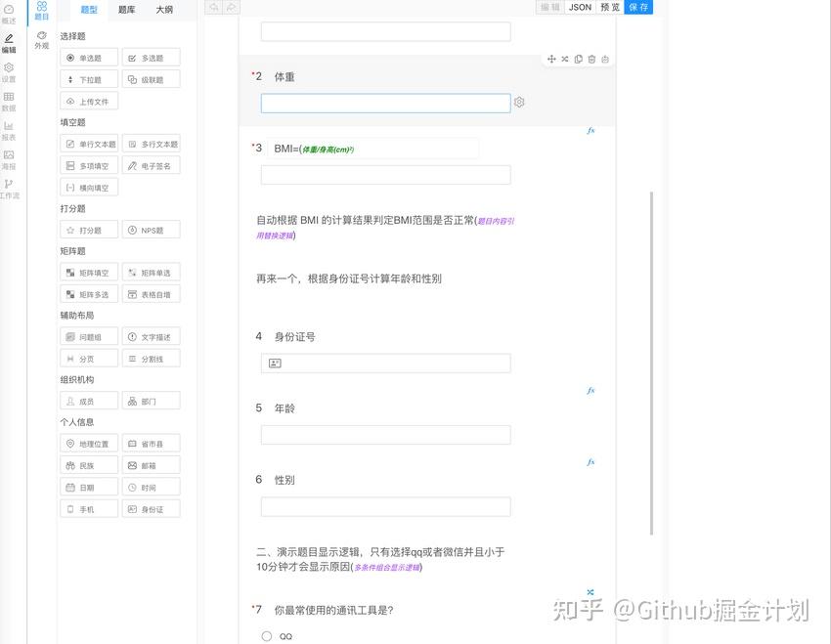The width and height of the screenshot is (831, 644).
Task: Add a 下拉题 dropdown question
Action: coord(88,79)
